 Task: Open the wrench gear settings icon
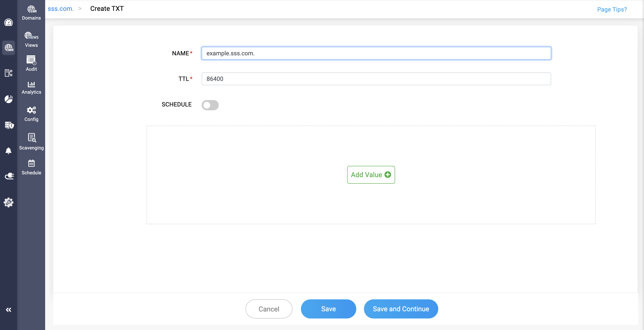pyautogui.click(x=9, y=202)
